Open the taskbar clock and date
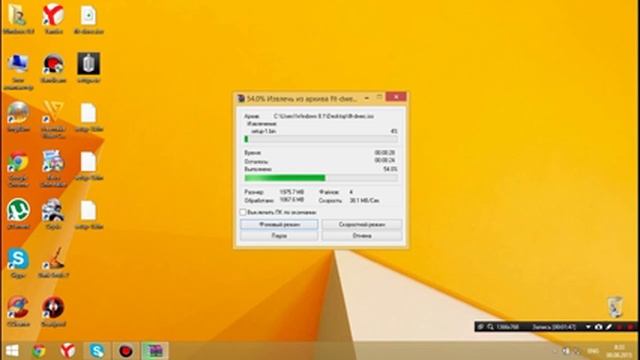 619,351
